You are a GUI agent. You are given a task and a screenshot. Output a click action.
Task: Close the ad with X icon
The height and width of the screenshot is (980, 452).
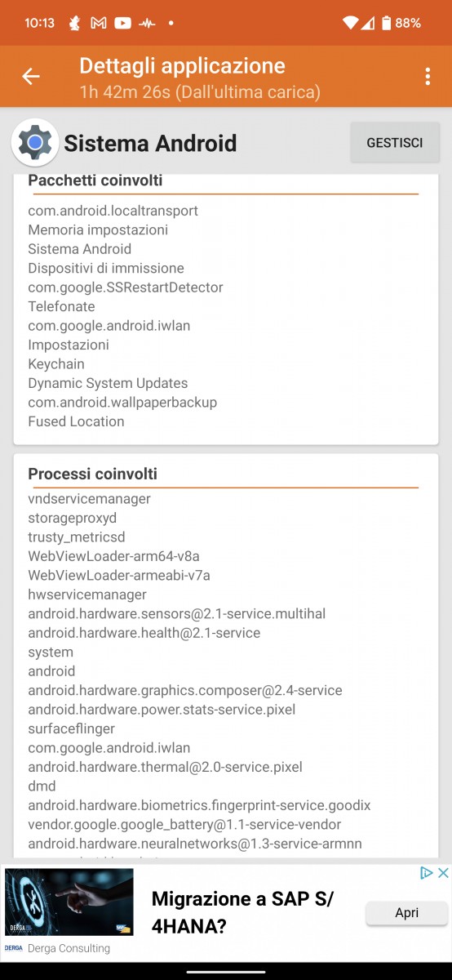(x=443, y=873)
